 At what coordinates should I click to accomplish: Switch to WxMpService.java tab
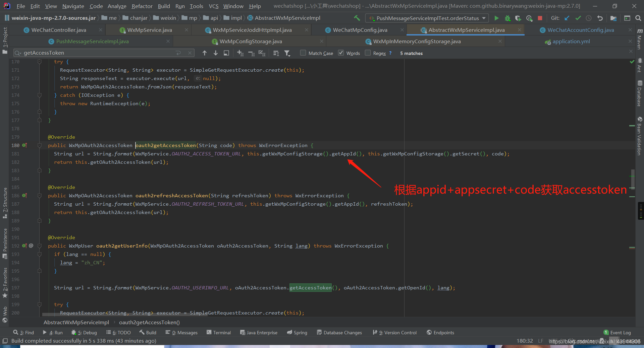(150, 30)
